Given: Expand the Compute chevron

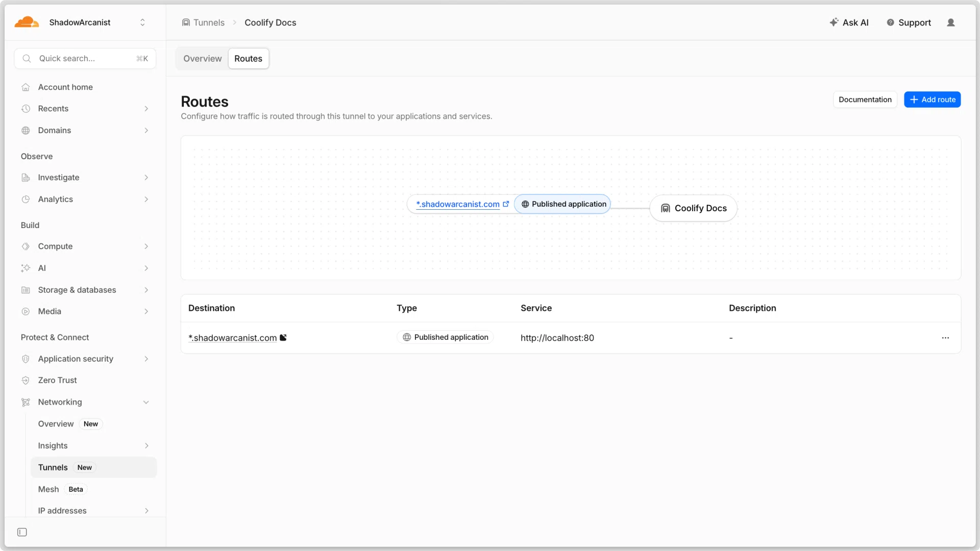Looking at the screenshot, I should click(146, 246).
